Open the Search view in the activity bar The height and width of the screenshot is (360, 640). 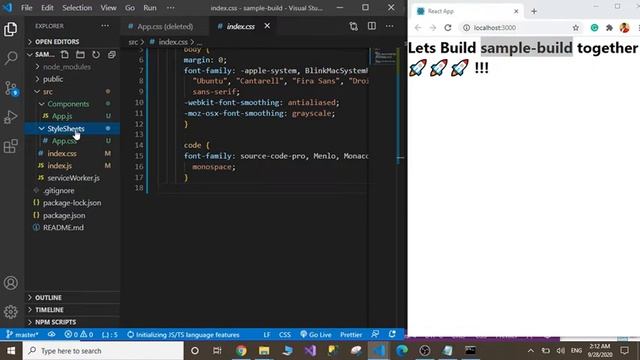click(x=11, y=58)
